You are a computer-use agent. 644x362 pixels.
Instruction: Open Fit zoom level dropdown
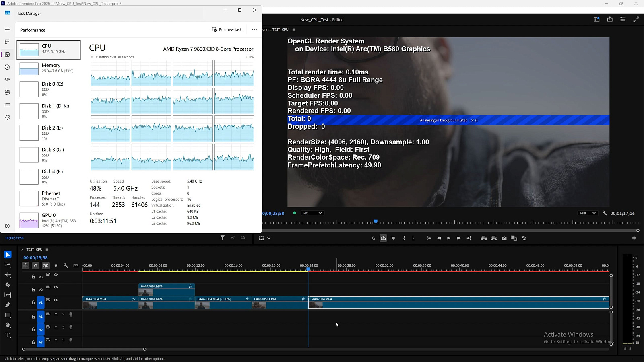(x=312, y=213)
